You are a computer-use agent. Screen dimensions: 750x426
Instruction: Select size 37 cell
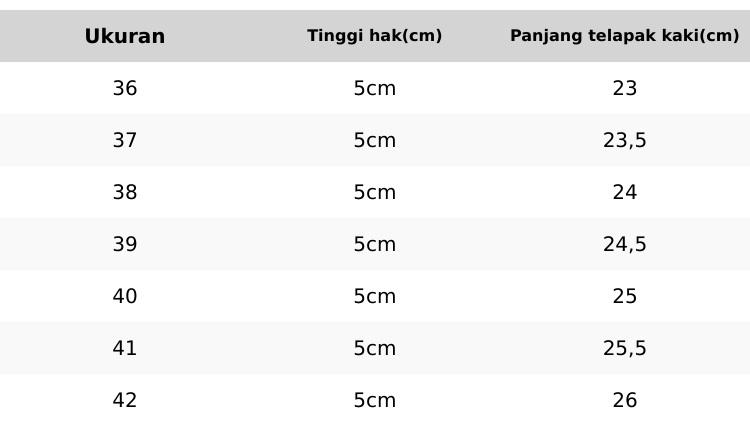pos(125,141)
